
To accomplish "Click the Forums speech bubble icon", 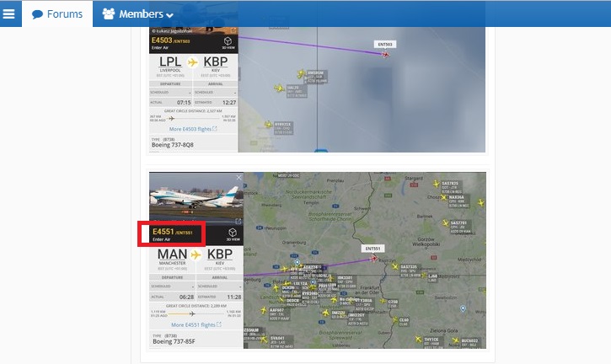I will click(37, 14).
